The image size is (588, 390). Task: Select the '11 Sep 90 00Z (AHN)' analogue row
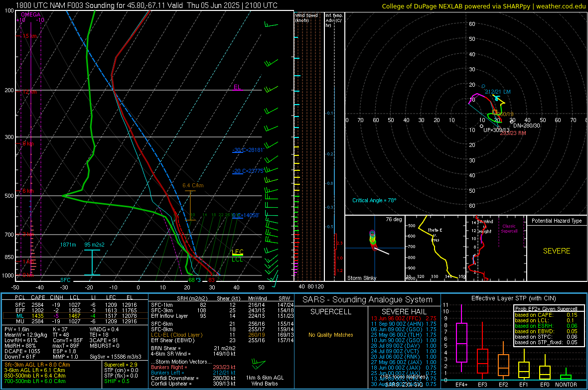point(404,324)
